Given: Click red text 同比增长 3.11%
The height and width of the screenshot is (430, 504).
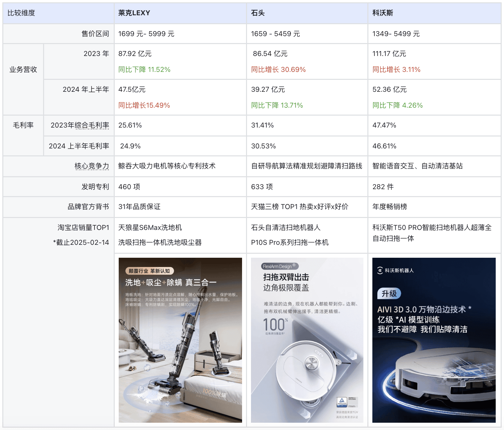Looking at the screenshot, I should tap(396, 70).
